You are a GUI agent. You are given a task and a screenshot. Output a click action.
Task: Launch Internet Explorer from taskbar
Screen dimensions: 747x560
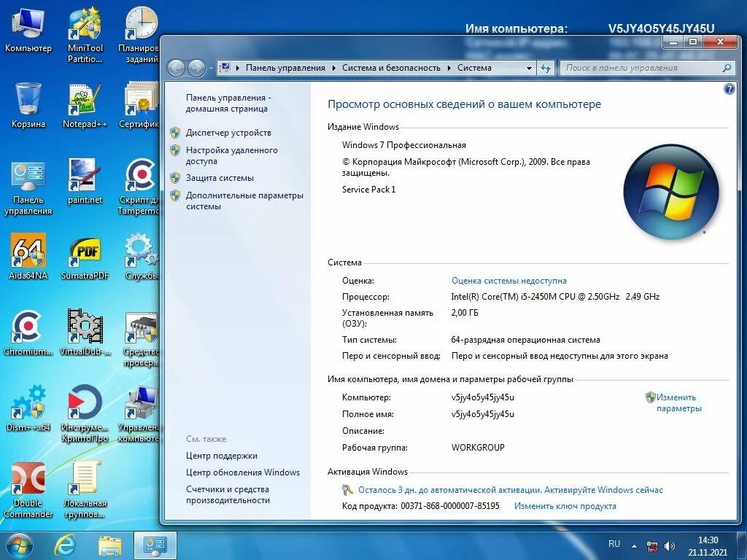click(65, 545)
